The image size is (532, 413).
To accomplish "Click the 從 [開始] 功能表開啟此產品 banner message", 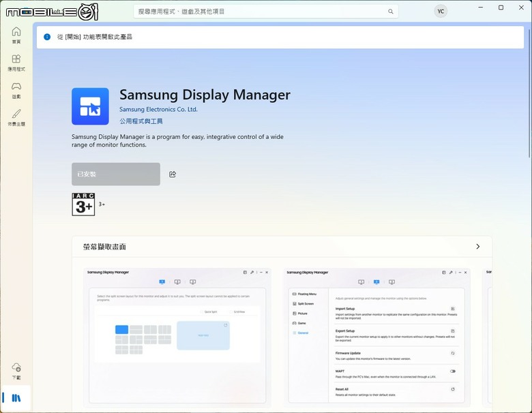I will (95, 37).
